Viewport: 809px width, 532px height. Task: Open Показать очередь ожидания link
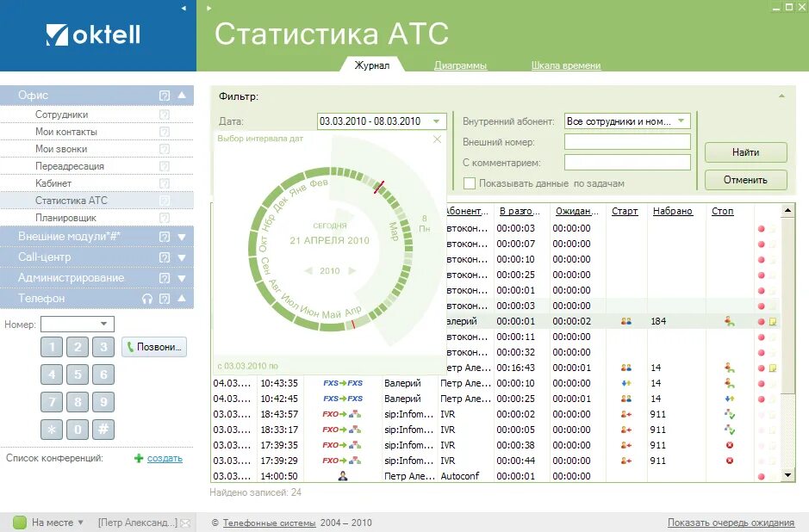click(x=731, y=523)
